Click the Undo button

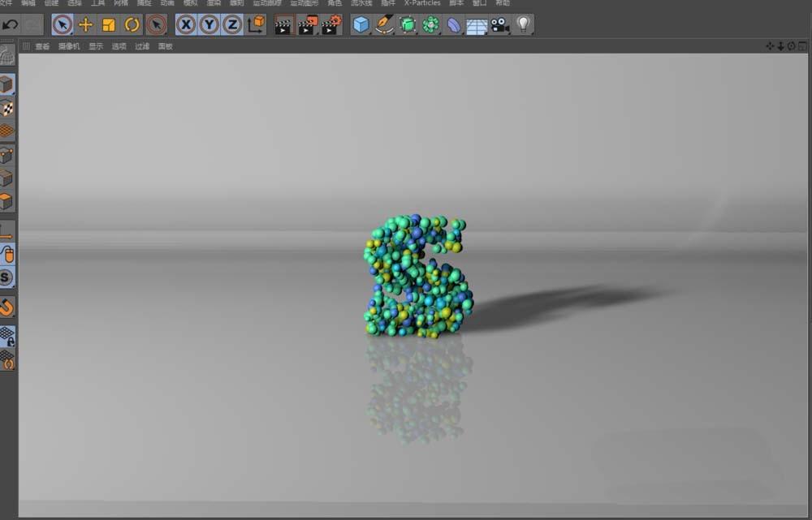pyautogui.click(x=9, y=25)
